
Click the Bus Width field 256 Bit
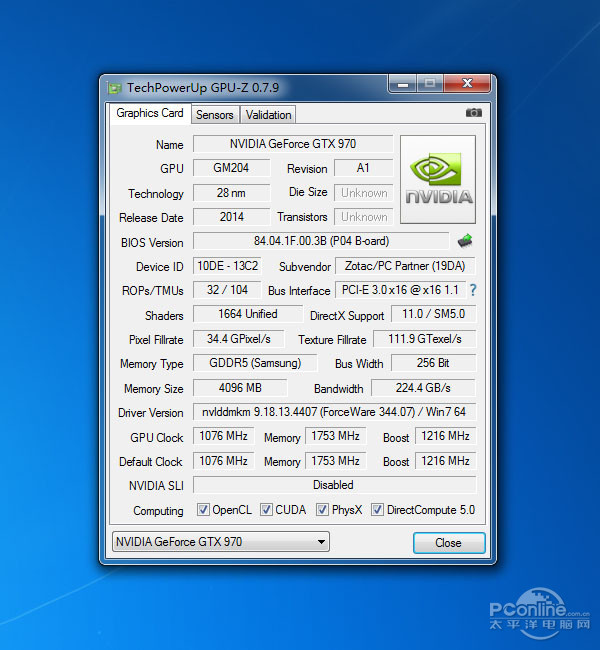click(433, 363)
